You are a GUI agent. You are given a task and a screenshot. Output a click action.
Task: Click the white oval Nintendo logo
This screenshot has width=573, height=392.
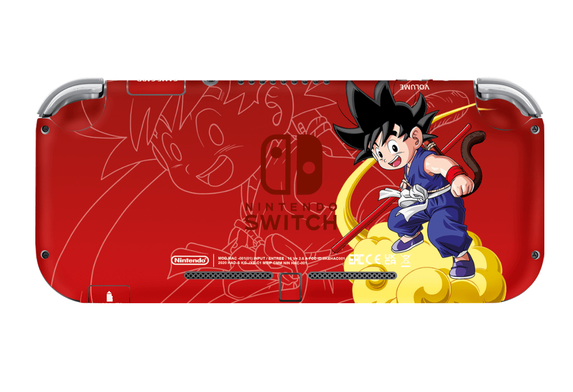[190, 260]
